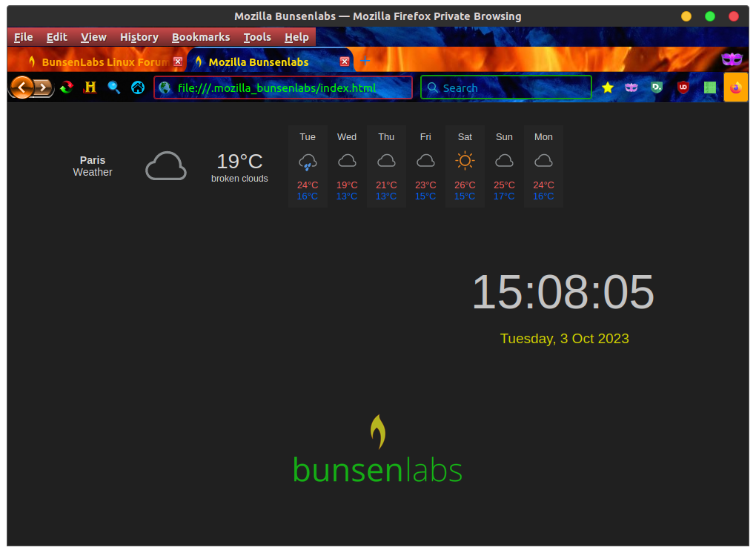Open the Edit menu
The image size is (756, 553).
[57, 37]
